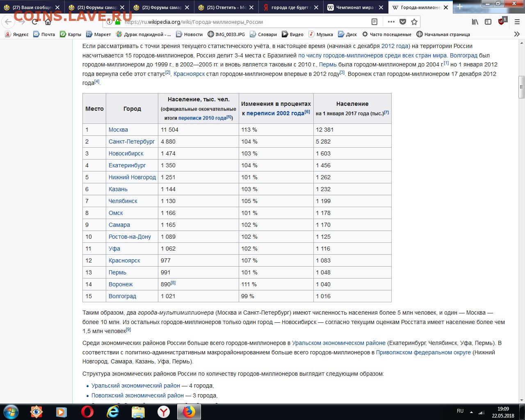Open Диск bookmark
Image resolution: width=525 pixels, height=420 pixels.
click(347, 34)
